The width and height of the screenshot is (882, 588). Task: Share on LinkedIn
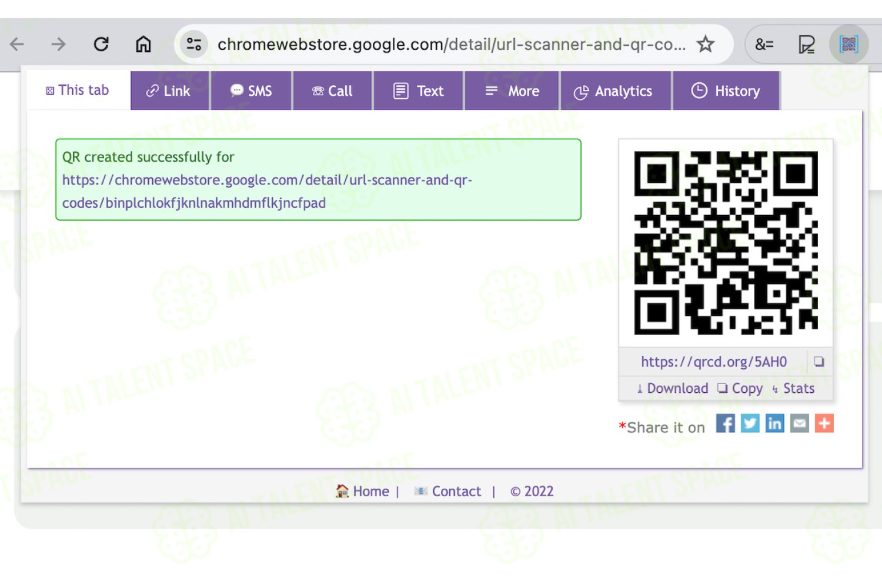(x=775, y=423)
